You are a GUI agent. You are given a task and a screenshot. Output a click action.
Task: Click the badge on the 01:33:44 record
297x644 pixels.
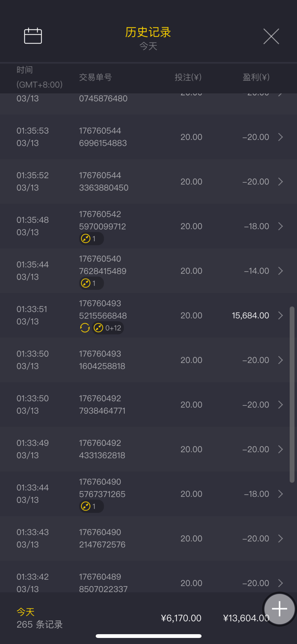[x=91, y=506]
